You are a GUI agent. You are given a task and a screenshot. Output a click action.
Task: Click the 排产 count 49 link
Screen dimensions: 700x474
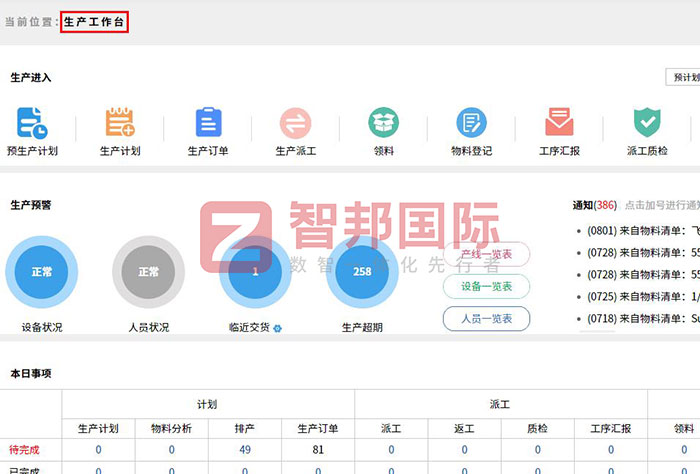click(245, 450)
